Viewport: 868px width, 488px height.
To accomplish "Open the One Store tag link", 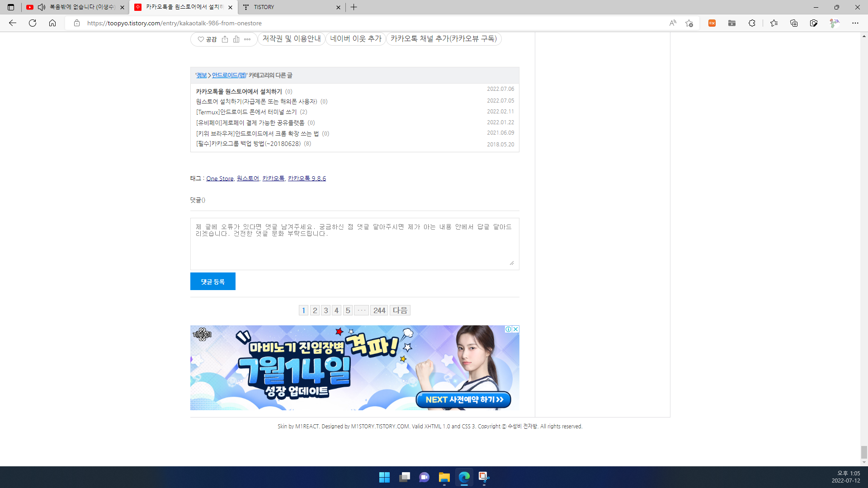I will click(x=219, y=178).
